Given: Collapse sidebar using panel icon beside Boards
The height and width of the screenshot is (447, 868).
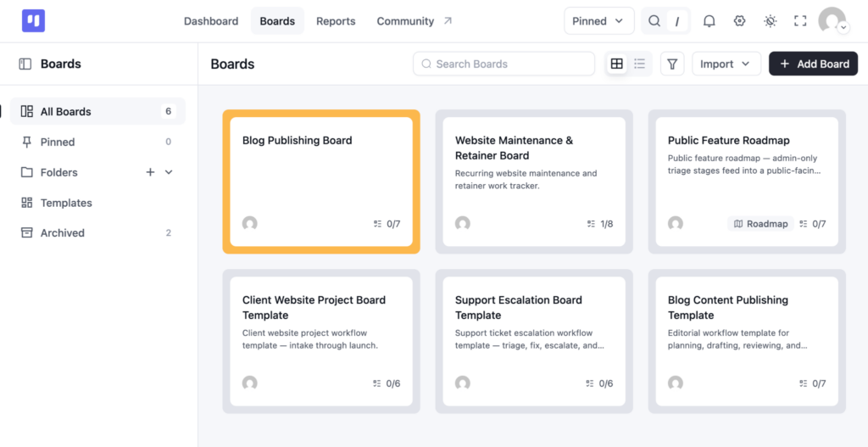Looking at the screenshot, I should (x=25, y=64).
